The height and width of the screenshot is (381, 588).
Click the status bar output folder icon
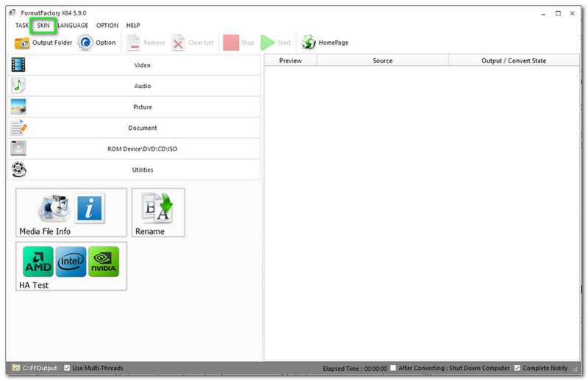[x=15, y=368]
